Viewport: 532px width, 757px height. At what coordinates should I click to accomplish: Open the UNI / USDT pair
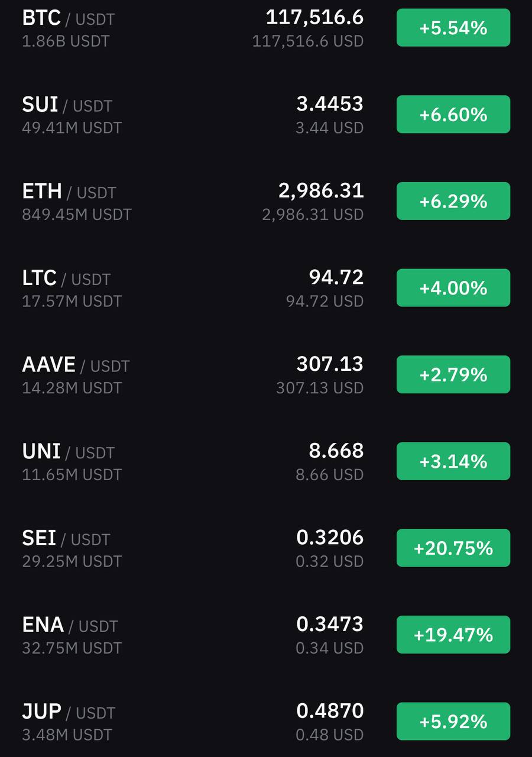coord(266,461)
